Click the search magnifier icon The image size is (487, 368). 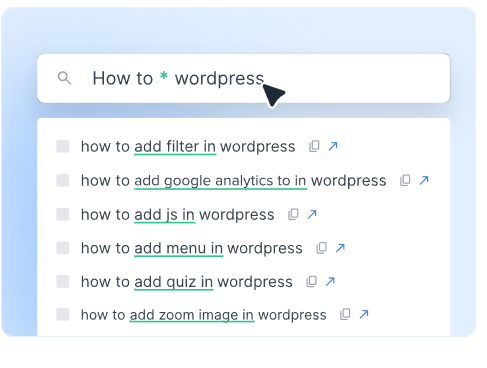click(x=64, y=78)
